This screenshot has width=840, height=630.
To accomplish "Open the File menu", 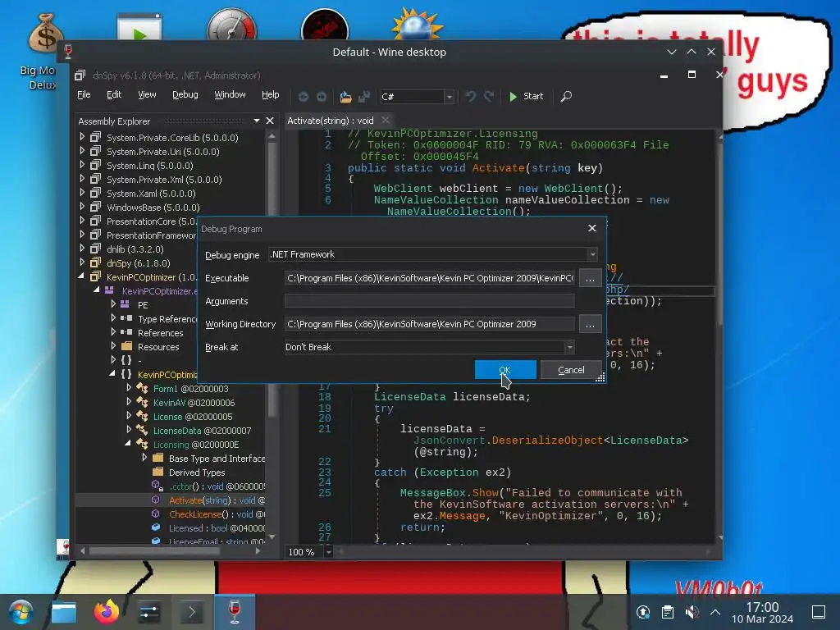I will click(x=84, y=94).
